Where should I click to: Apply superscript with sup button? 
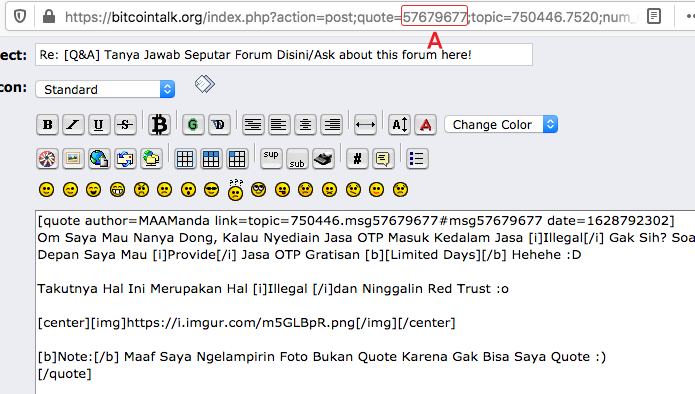pos(271,159)
